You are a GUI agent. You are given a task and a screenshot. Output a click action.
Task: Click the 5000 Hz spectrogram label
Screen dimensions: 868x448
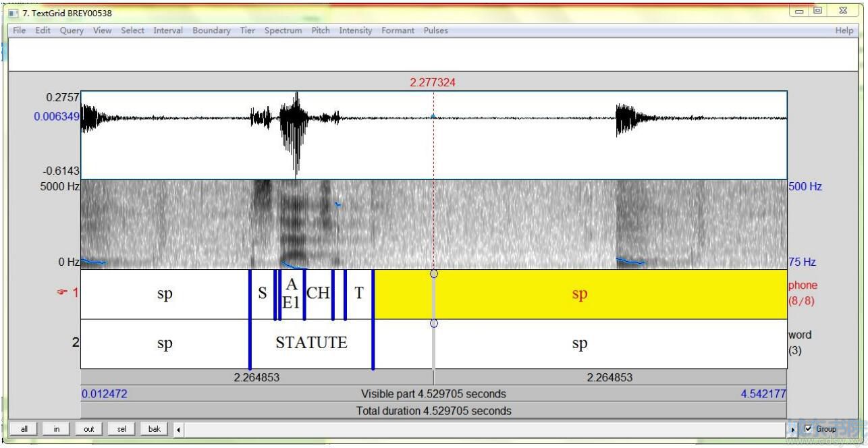coord(60,186)
